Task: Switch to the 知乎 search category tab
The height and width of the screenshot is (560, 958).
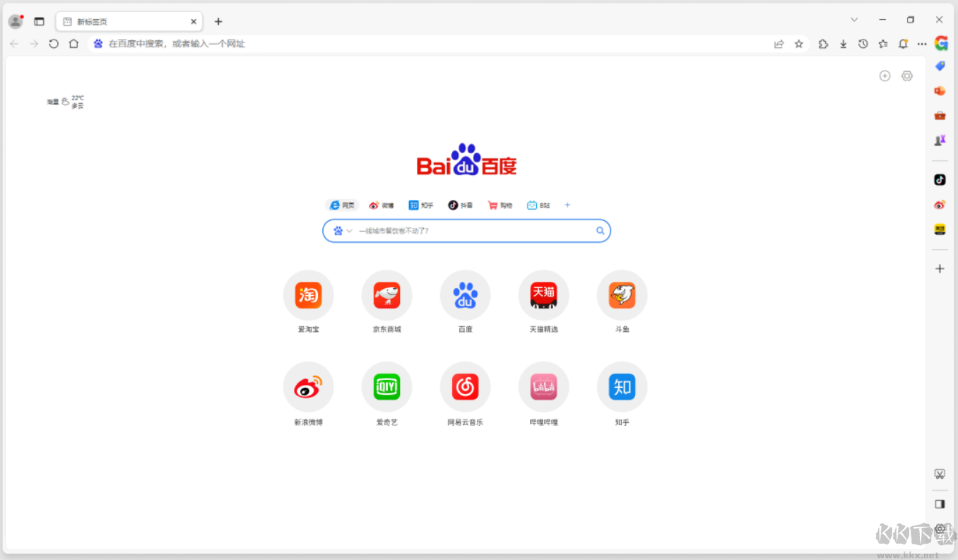Action: 421,205
